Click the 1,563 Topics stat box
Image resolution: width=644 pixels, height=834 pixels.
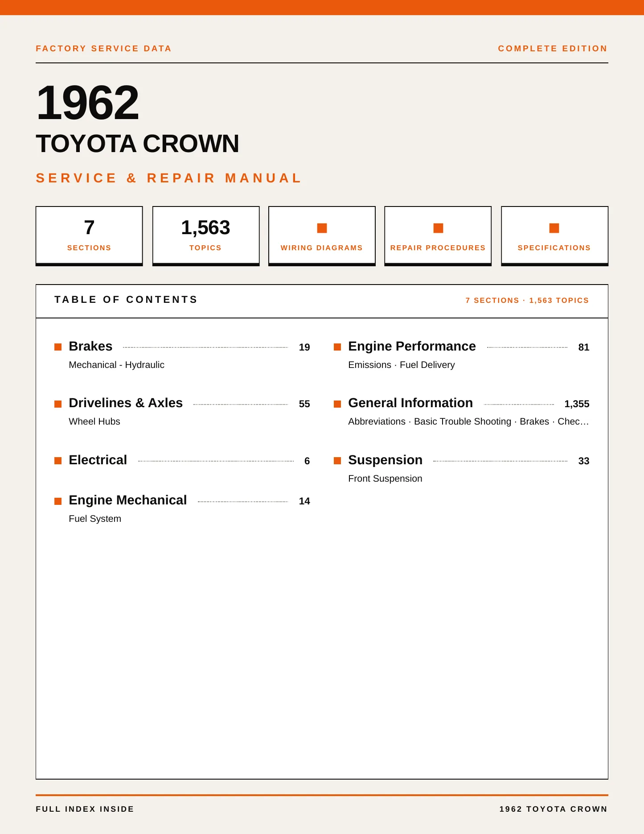tap(206, 236)
